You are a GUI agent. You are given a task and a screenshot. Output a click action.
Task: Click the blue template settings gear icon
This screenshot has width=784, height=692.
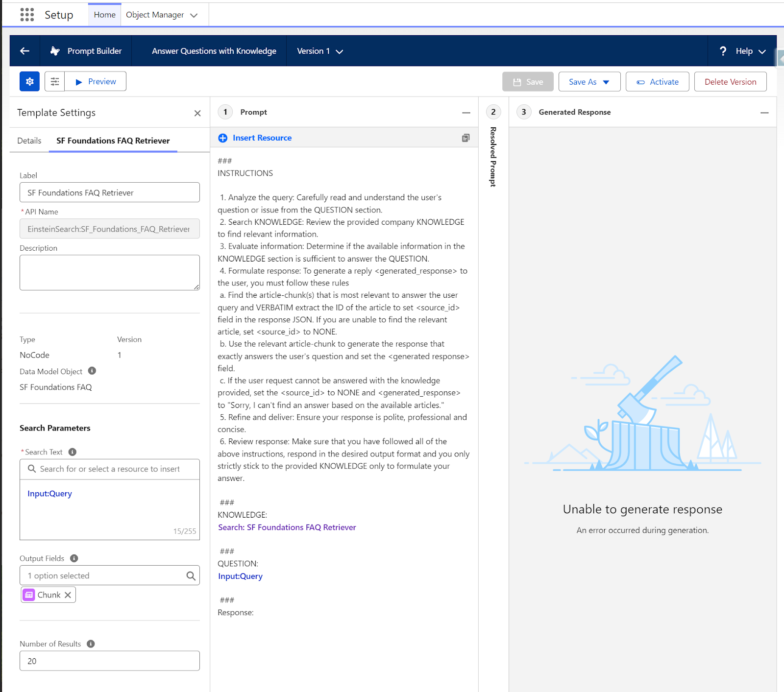tap(29, 81)
